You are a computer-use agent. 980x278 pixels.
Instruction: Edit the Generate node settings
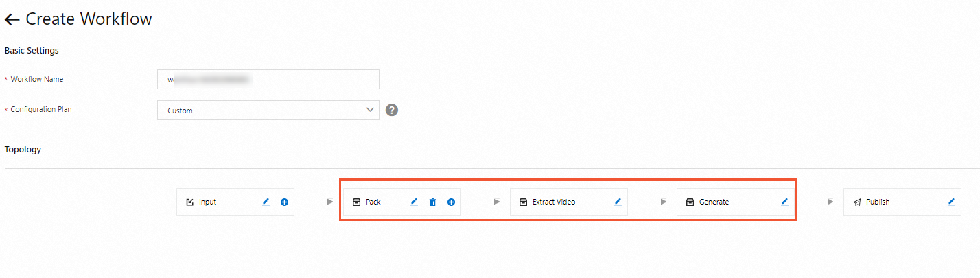pos(784,202)
